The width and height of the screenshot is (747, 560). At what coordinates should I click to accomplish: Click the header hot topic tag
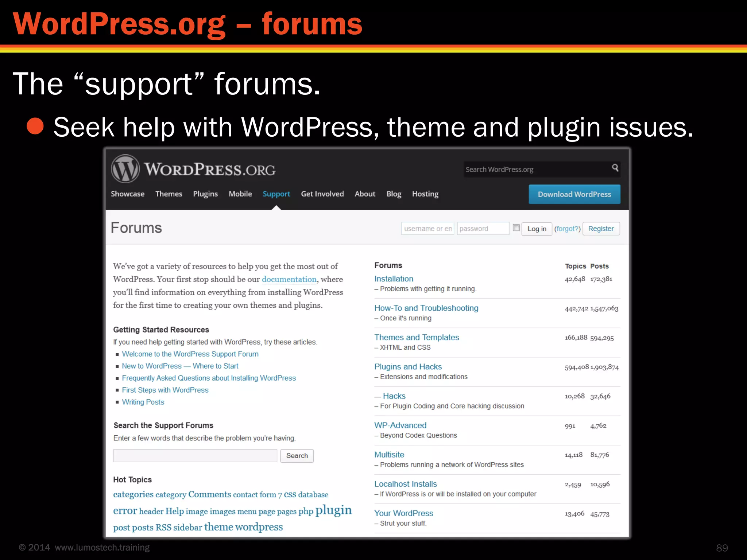click(x=151, y=512)
